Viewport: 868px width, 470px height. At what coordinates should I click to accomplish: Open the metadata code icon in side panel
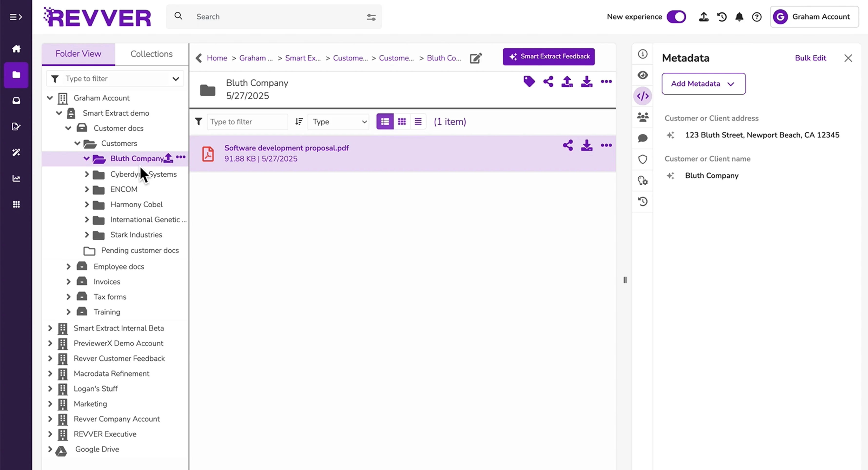point(643,96)
